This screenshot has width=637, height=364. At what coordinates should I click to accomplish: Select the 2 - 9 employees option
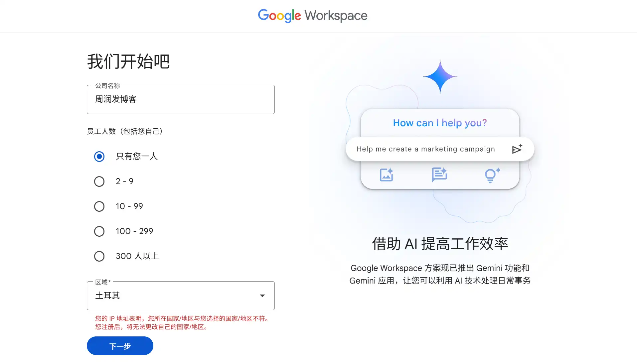(x=99, y=182)
